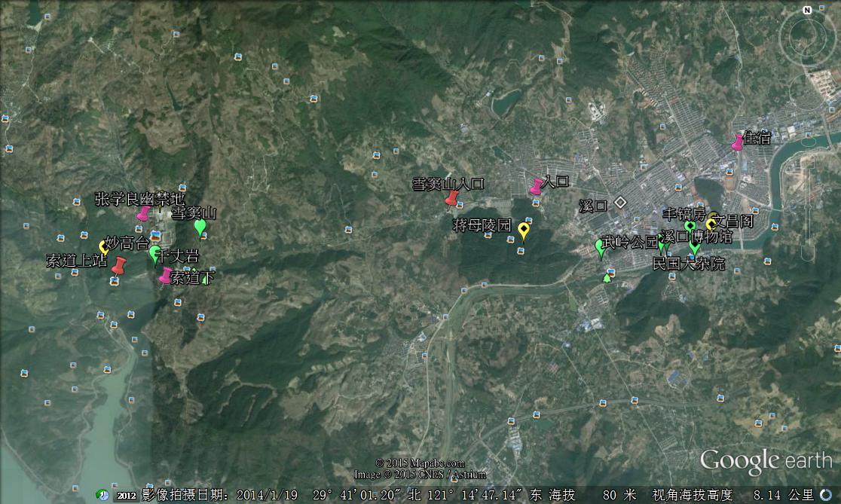Click the large photo icon right of 妙高台
Image resolution: width=841 pixels, height=504 pixels.
155,236
